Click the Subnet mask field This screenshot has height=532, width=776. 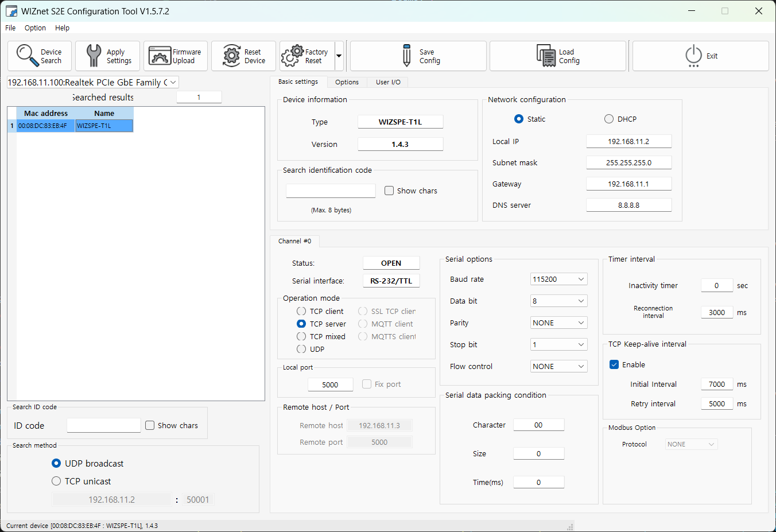point(628,162)
